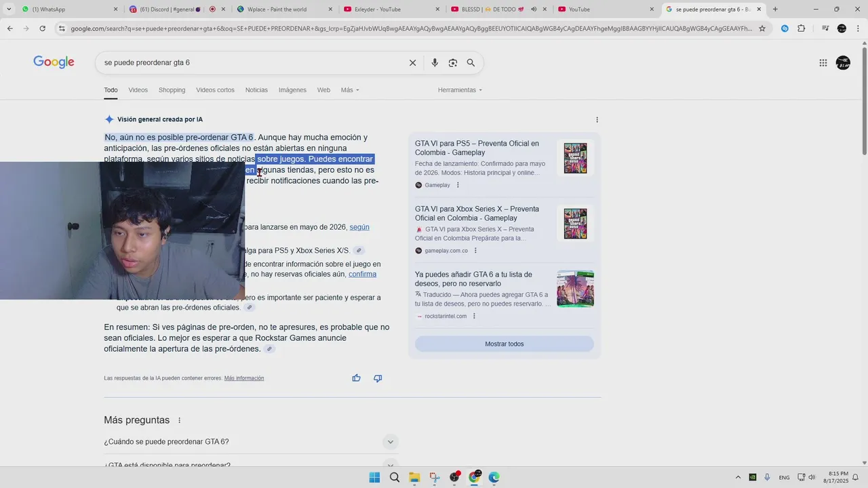
Task: Click the Mostrar todos button
Action: pos(505,344)
